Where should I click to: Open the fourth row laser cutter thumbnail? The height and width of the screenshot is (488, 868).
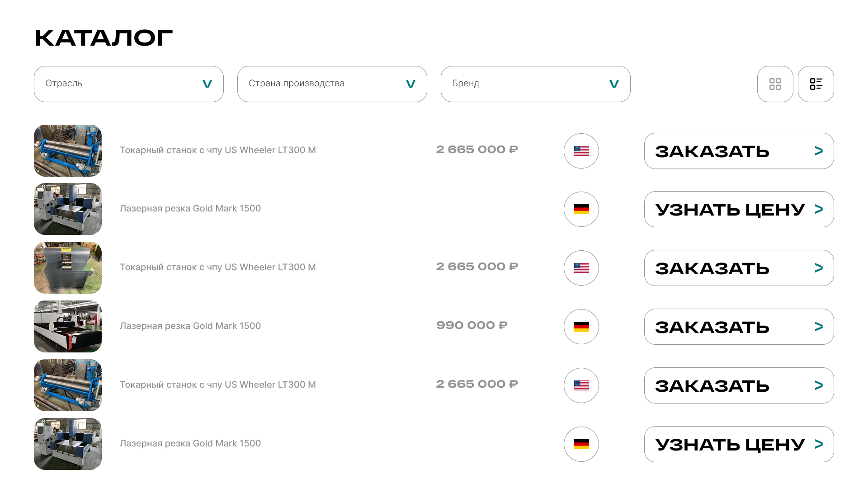(68, 326)
